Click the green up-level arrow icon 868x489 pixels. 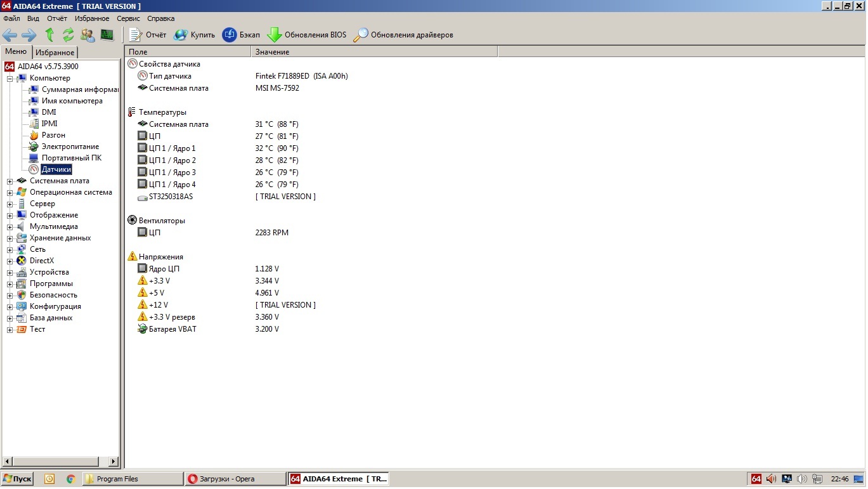tap(49, 35)
